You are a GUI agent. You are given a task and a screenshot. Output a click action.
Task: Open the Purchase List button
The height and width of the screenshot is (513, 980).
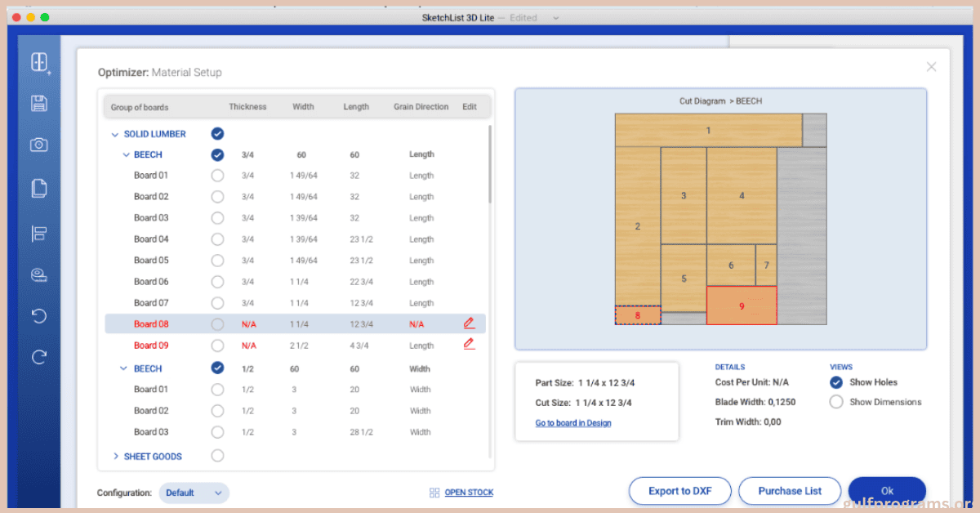click(789, 491)
